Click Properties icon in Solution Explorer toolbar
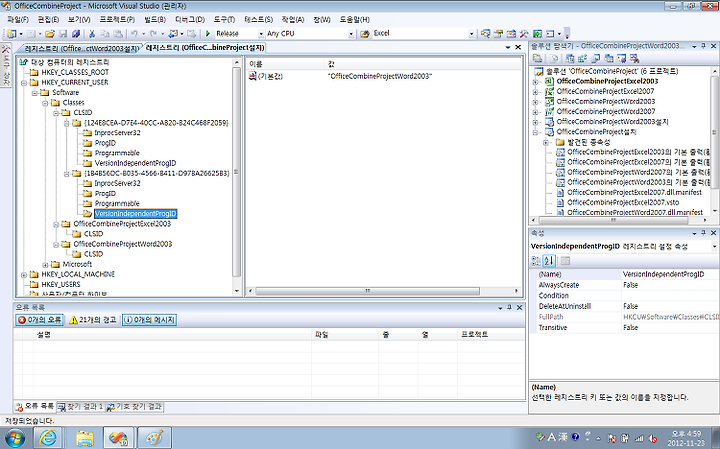720x449 pixels. point(537,58)
